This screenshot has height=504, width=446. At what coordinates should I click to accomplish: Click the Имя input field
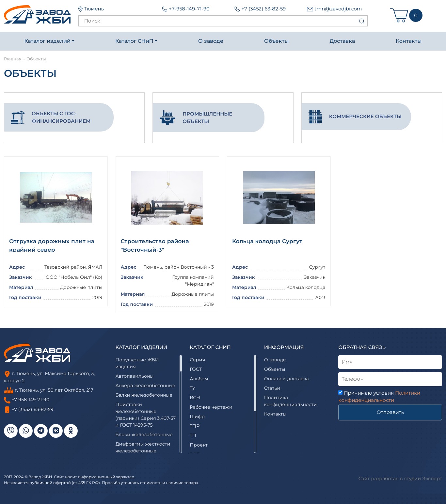(390, 362)
